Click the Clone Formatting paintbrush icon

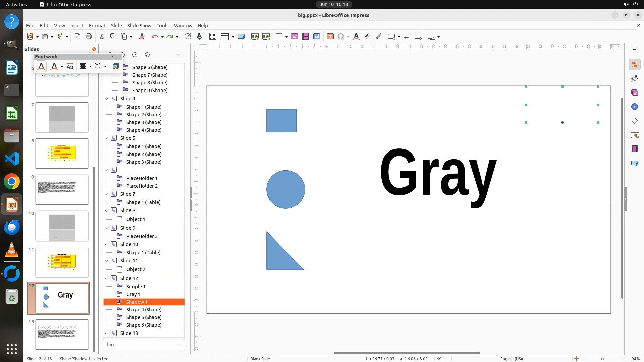141,37
